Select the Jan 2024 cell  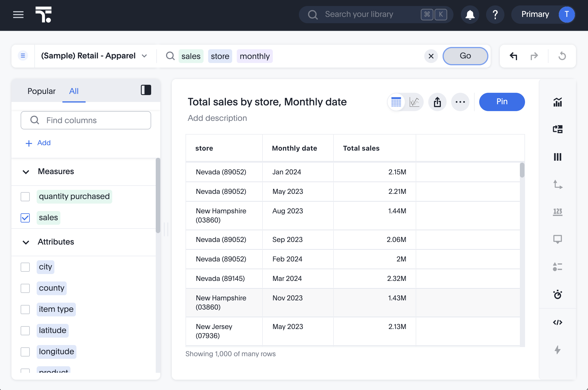[298, 172]
